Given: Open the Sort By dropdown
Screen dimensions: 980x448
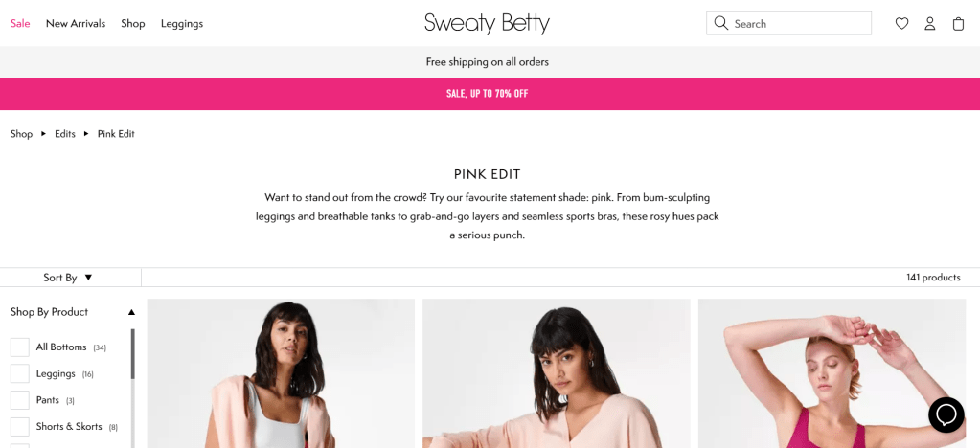Looking at the screenshot, I should pyautogui.click(x=68, y=278).
